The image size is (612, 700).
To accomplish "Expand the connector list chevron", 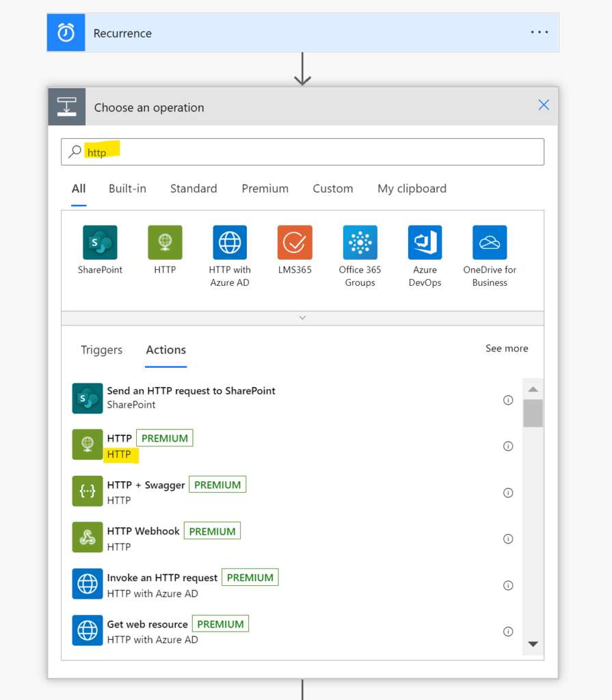I will coord(302,318).
